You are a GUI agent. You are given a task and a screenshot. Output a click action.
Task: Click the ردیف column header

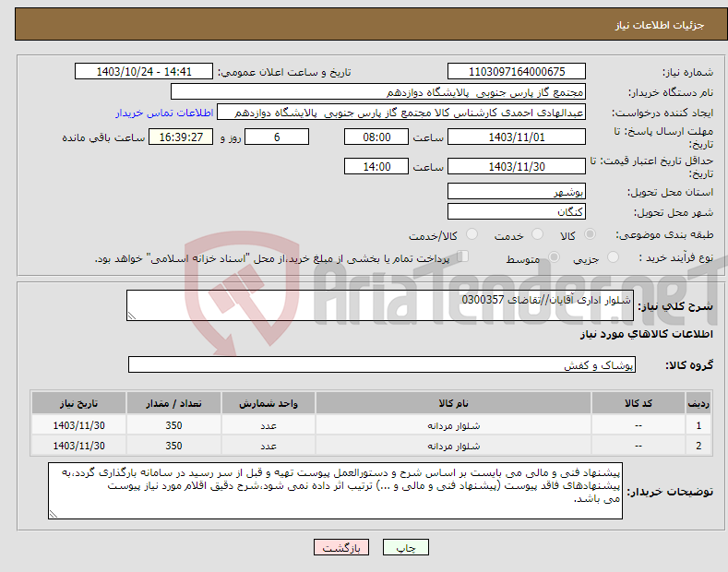tap(698, 403)
